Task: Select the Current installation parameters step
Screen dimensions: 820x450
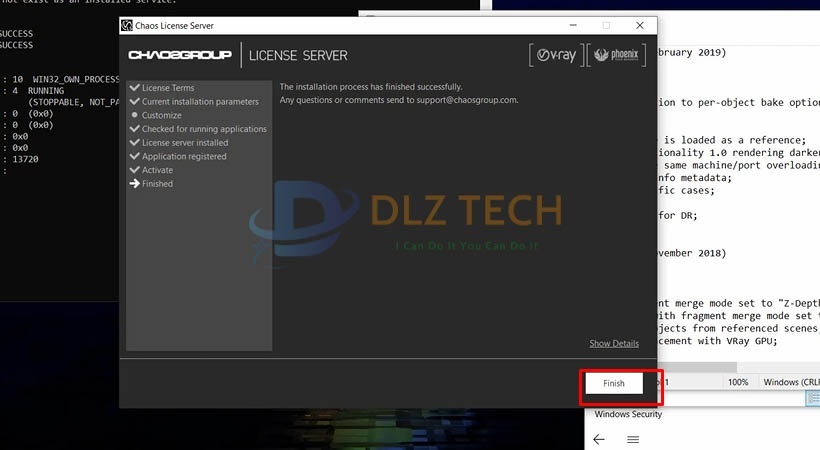Action: coord(200,102)
